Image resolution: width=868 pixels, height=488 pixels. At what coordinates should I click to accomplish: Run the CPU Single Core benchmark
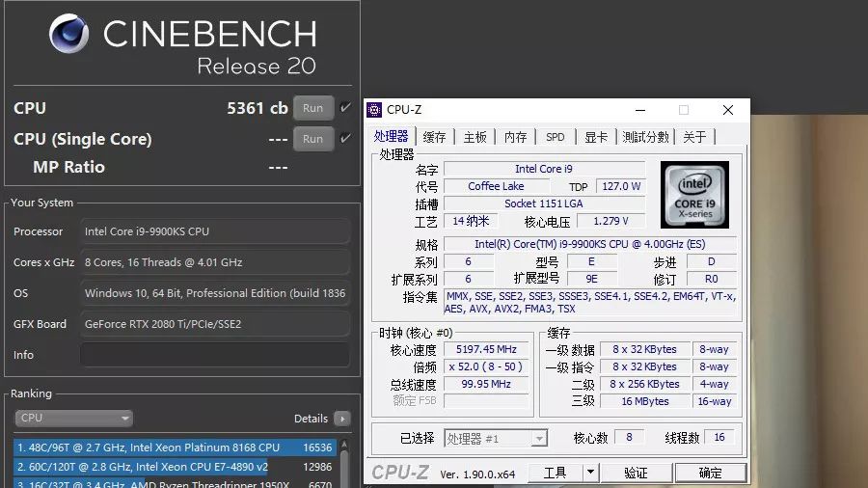312,139
